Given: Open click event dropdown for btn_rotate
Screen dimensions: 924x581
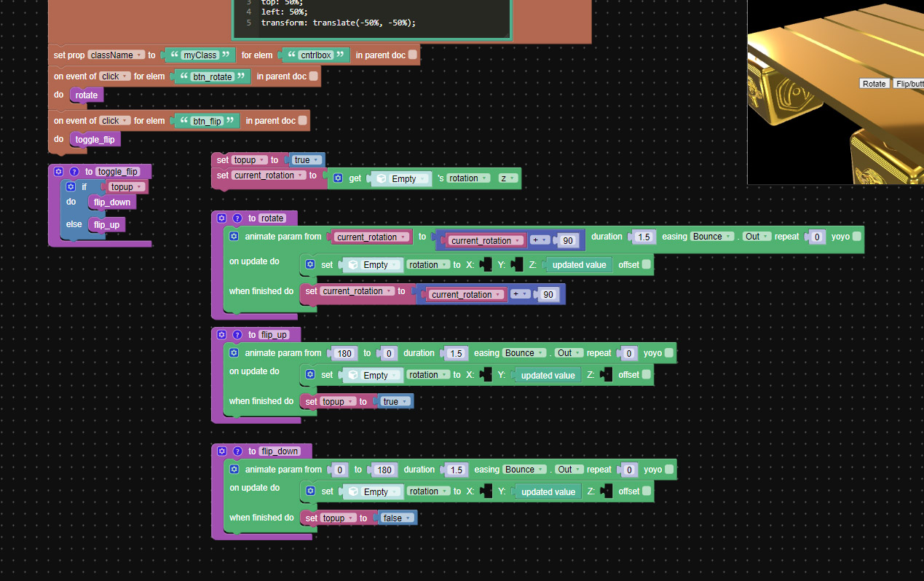Looking at the screenshot, I should coord(115,76).
